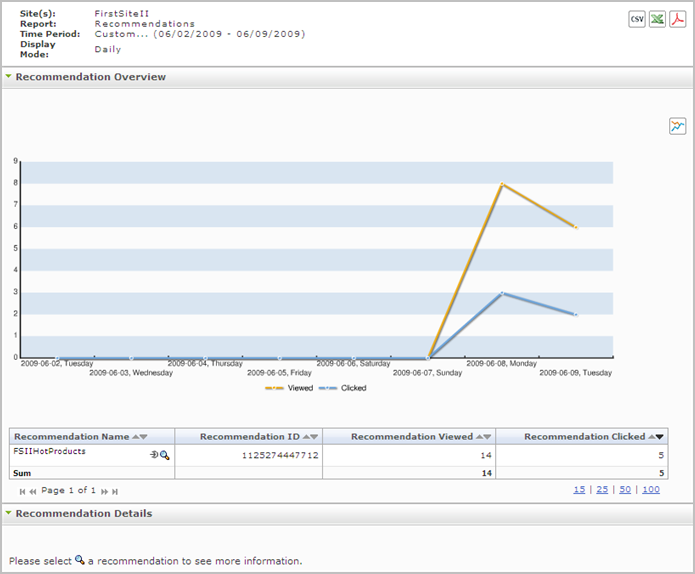This screenshot has height=574, width=695.
Task: Sort Recommendation Name ascending
Action: (136, 437)
